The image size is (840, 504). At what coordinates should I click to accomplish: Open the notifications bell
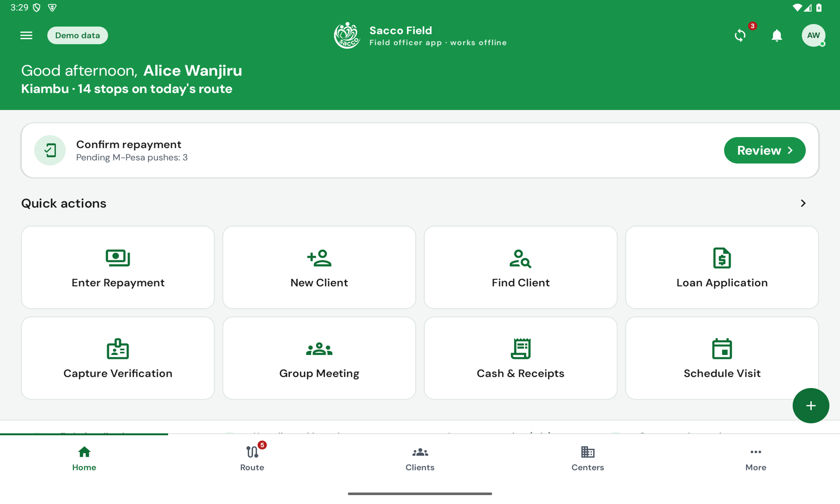(777, 35)
